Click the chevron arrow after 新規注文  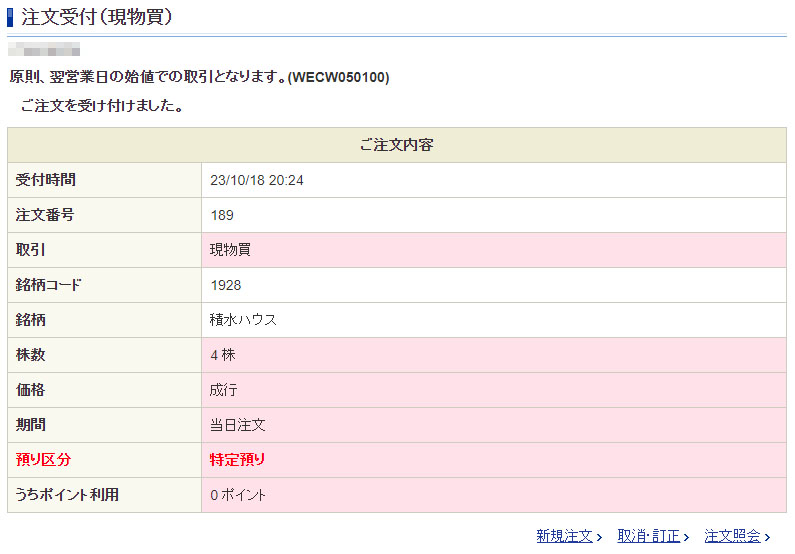pyautogui.click(x=599, y=538)
